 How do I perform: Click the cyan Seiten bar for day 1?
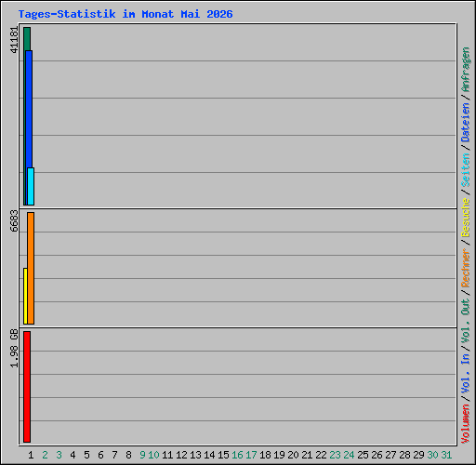click(x=31, y=186)
